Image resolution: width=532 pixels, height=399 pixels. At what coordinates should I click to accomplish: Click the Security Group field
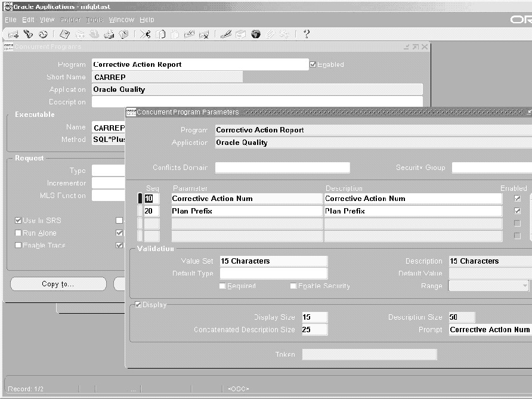(491, 167)
